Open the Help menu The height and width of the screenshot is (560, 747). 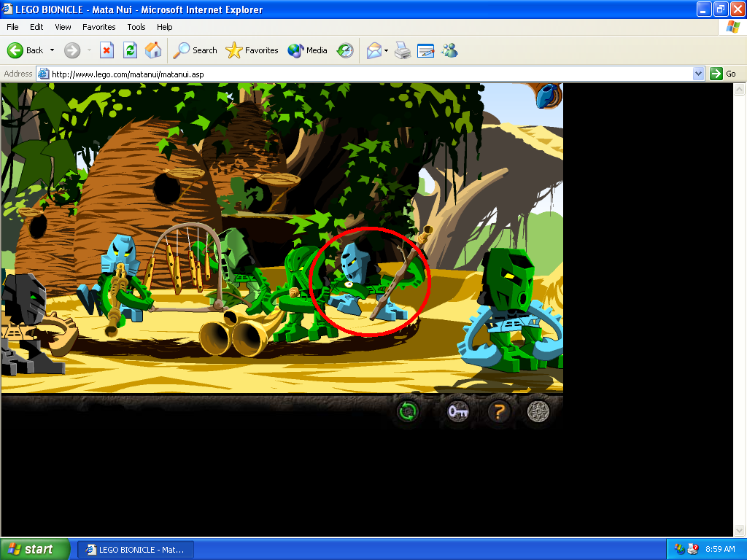164,27
